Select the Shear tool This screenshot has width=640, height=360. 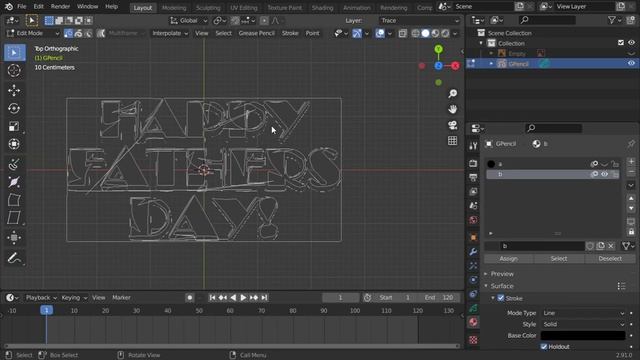click(14, 218)
